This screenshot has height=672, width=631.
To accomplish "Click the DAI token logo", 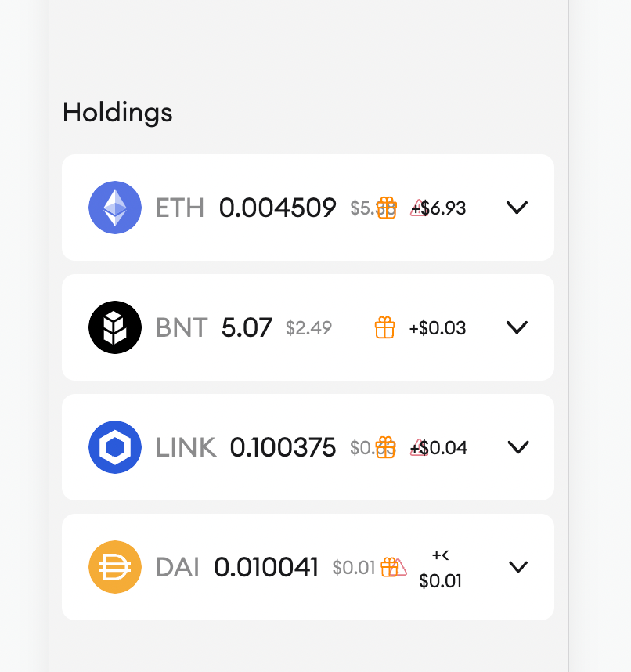I will 115,566.
